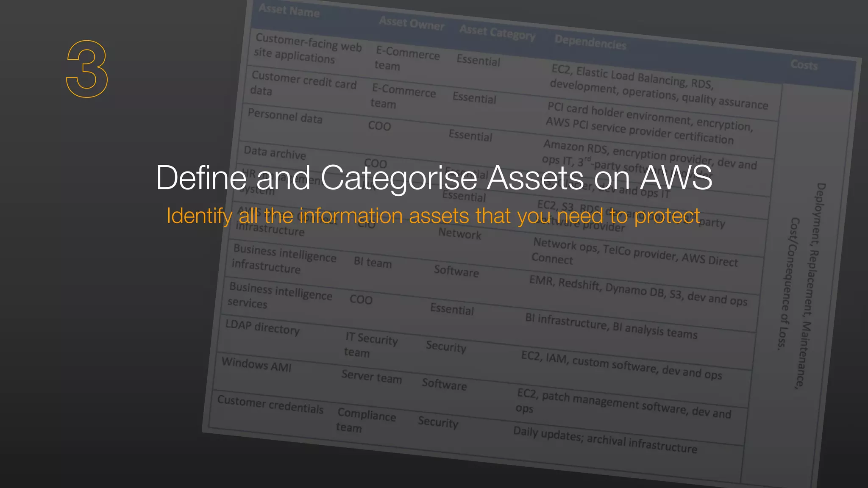This screenshot has width=868, height=488.
Task: Click the rotated 'Deployment, Replacement, Maintenance' costs text
Action: (810, 286)
